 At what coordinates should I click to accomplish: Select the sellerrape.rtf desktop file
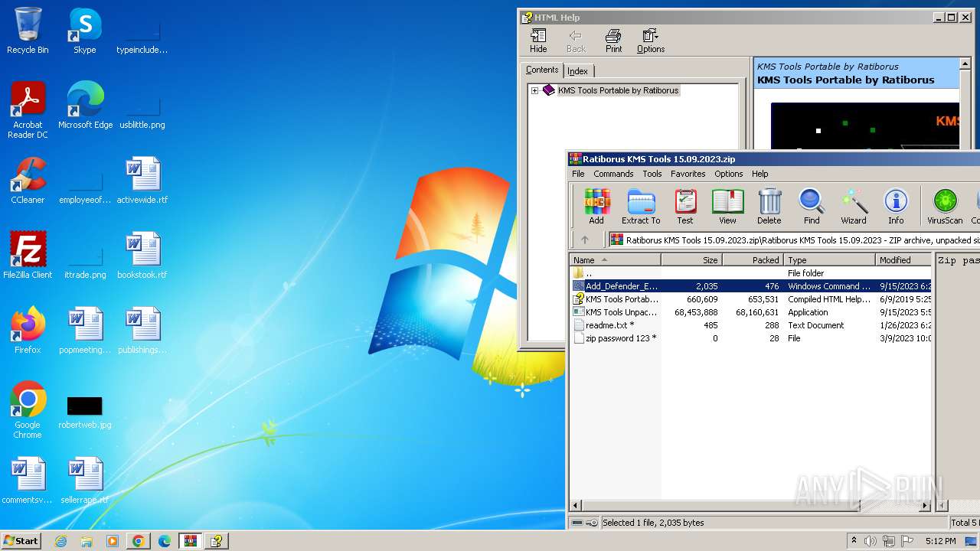85,481
